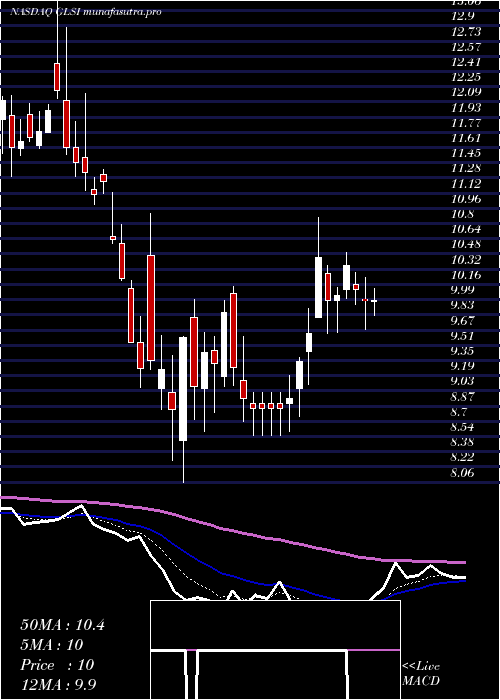Screen dimensions: 500x700
Task: Click the 5MA : 10 readout
Action: pyautogui.click(x=52, y=645)
